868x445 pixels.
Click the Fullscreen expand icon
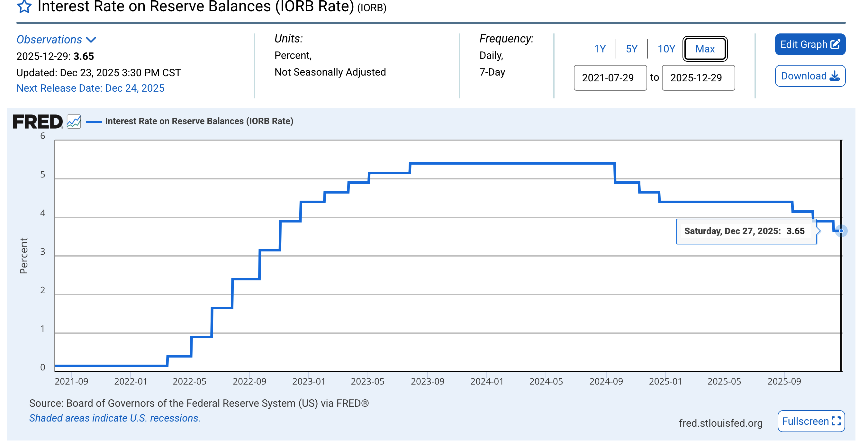[x=836, y=421]
